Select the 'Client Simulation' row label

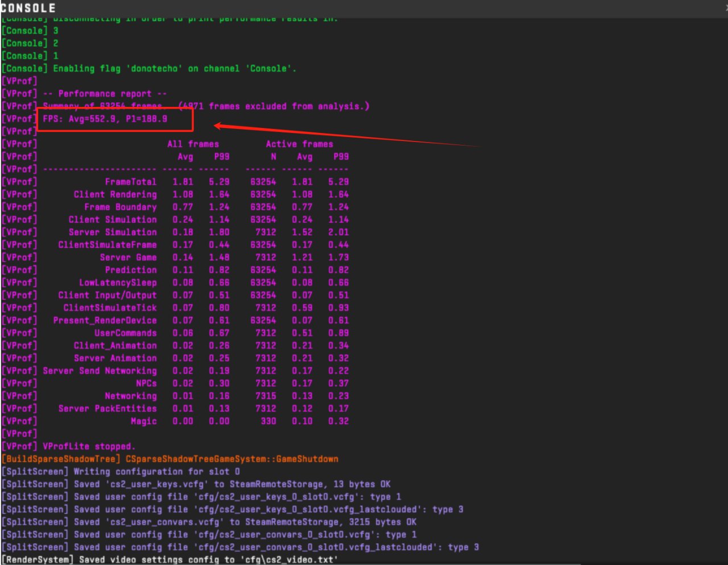point(113,219)
